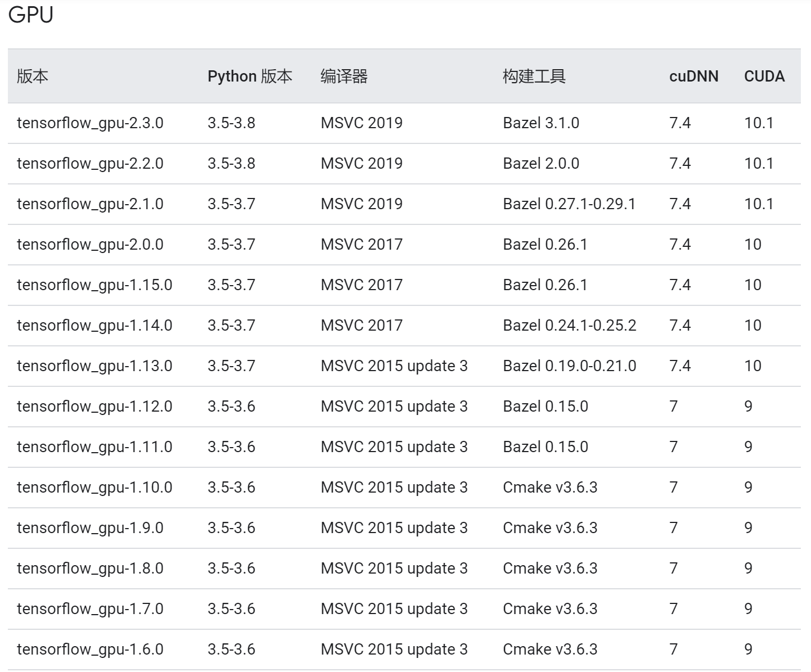Click Bazel 0.26.1 in tensorflow_gpu-1.15.0 row
This screenshot has width=811, height=672.
545,285
